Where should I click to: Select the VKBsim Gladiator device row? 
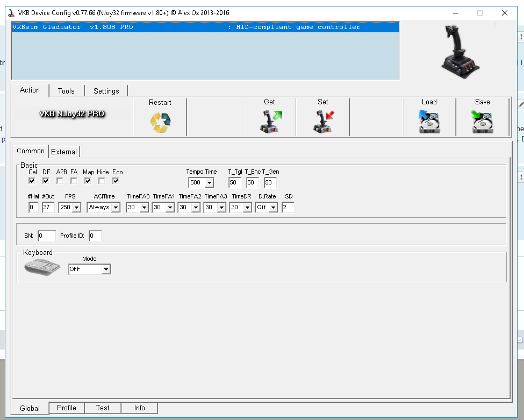click(205, 27)
